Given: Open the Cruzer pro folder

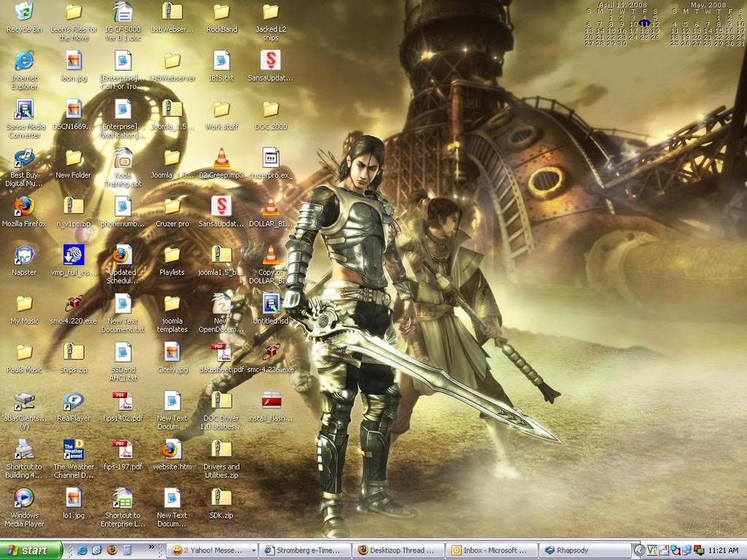Looking at the screenshot, I should 172,212.
